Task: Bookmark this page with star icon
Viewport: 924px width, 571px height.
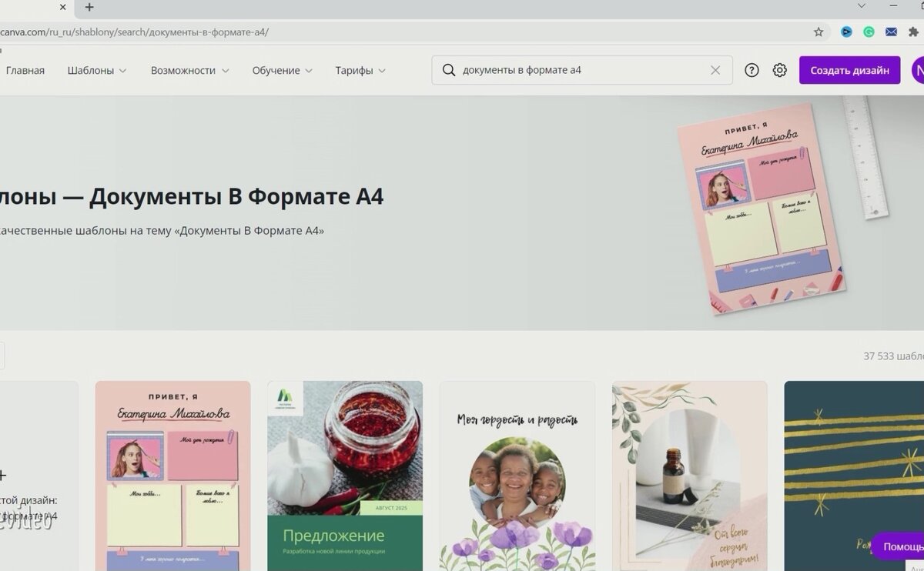Action: pyautogui.click(x=819, y=32)
